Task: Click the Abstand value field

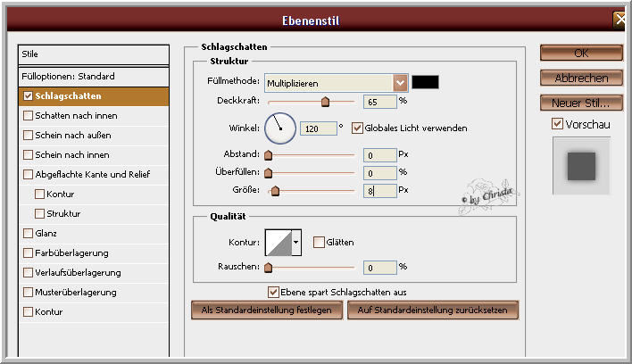Action: 380,155
